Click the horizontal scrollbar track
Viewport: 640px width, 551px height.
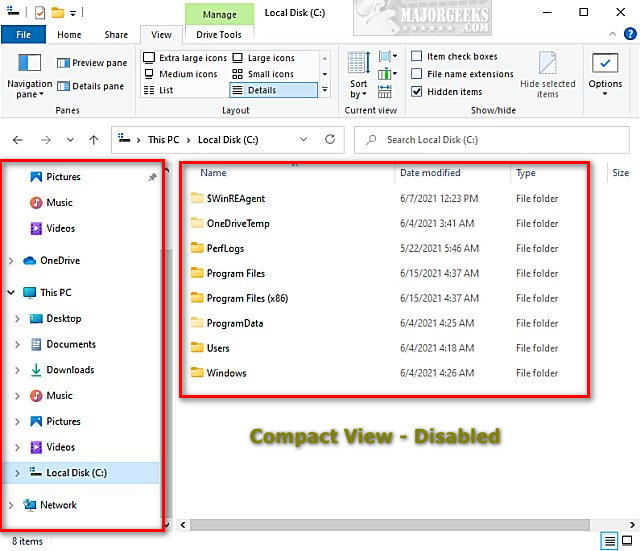pyautogui.click(x=390, y=524)
